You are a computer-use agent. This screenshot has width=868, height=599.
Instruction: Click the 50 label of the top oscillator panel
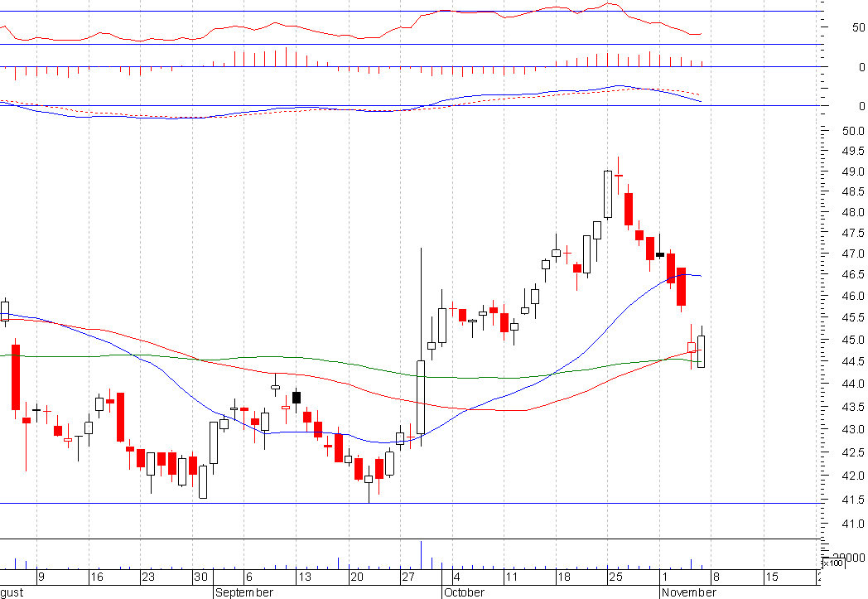(859, 27)
